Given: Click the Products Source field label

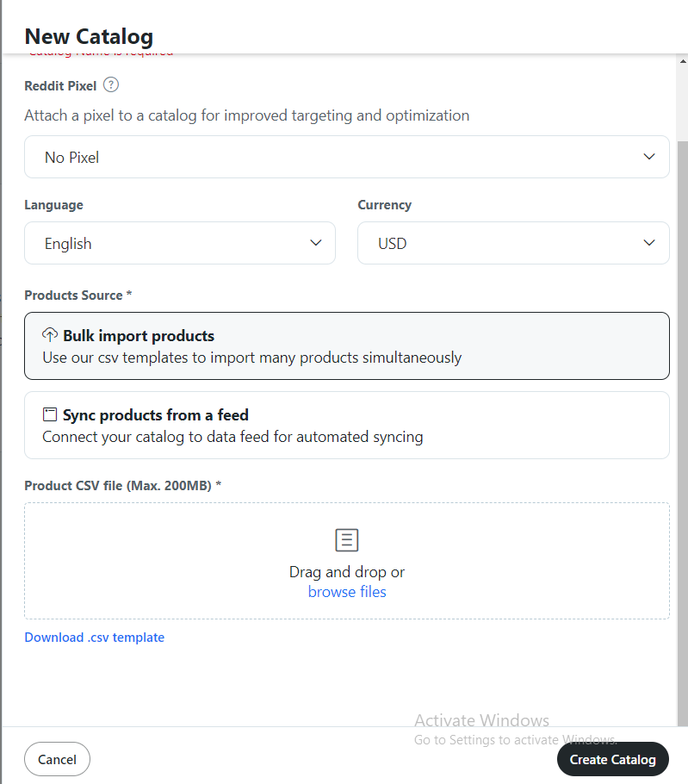Looking at the screenshot, I should click(x=77, y=295).
